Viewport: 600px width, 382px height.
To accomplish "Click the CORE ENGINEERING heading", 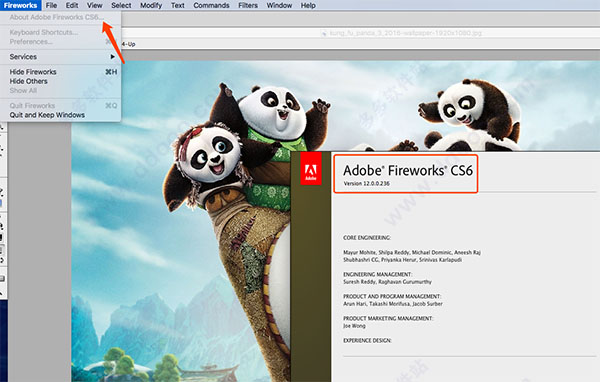I will 367,238.
